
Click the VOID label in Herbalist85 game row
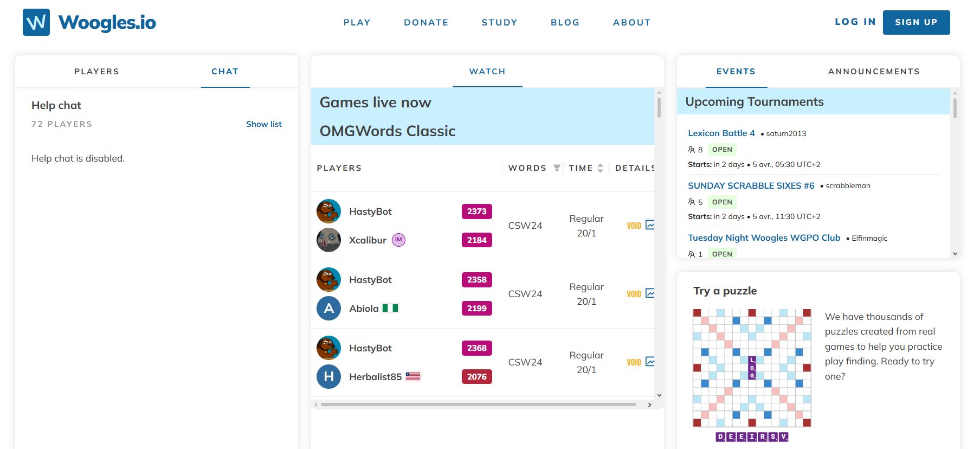coord(634,362)
